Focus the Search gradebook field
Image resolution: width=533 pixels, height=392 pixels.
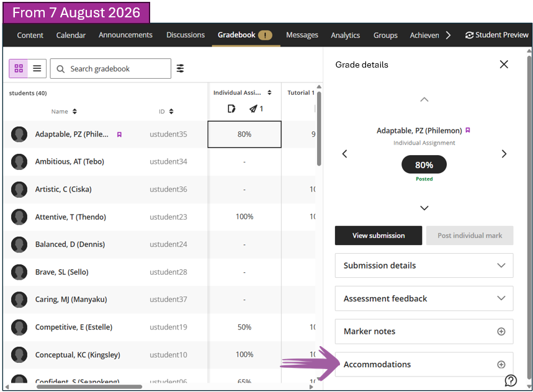tap(110, 69)
